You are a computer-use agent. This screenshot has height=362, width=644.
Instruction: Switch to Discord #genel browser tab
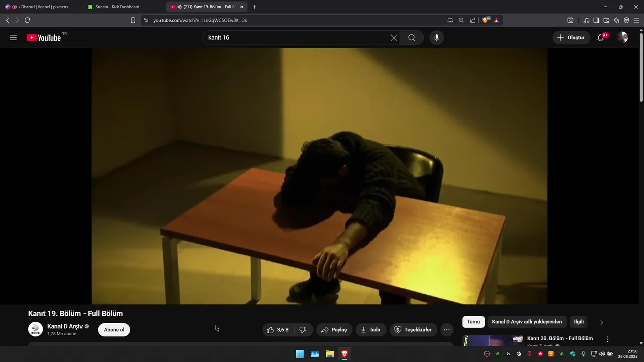42,7
